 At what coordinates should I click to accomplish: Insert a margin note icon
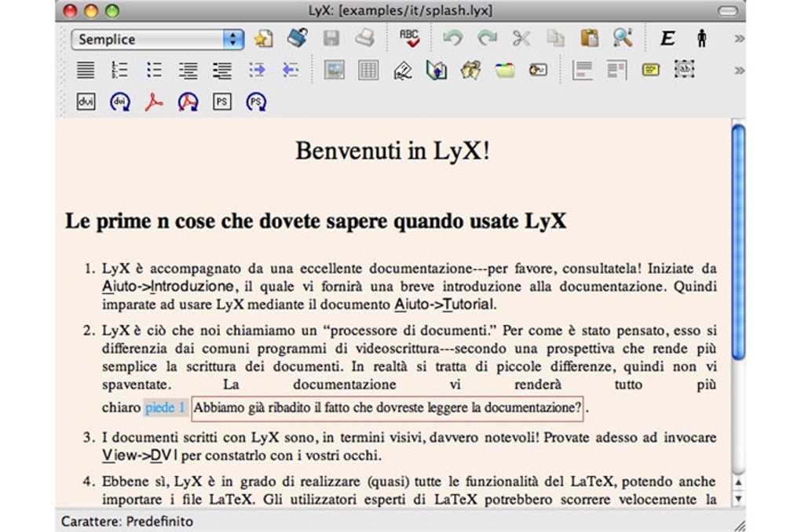click(616, 70)
